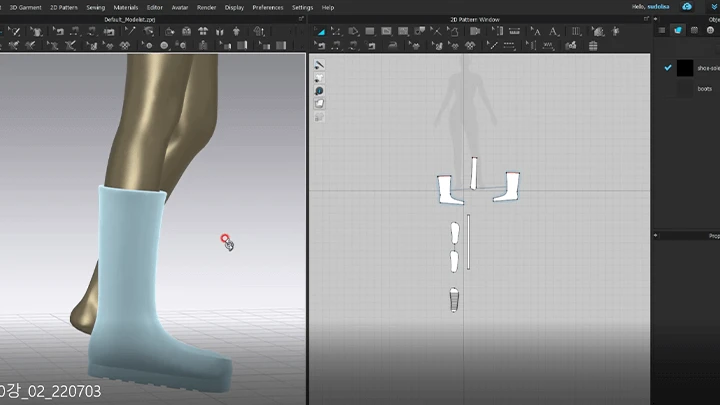Toggle the shoe-sole fabric checkmark

[668, 68]
